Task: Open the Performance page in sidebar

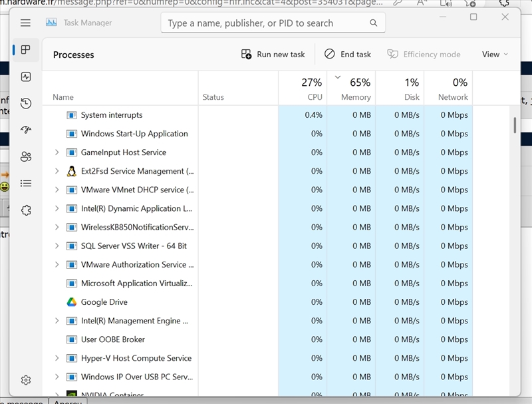Action: pos(26,77)
